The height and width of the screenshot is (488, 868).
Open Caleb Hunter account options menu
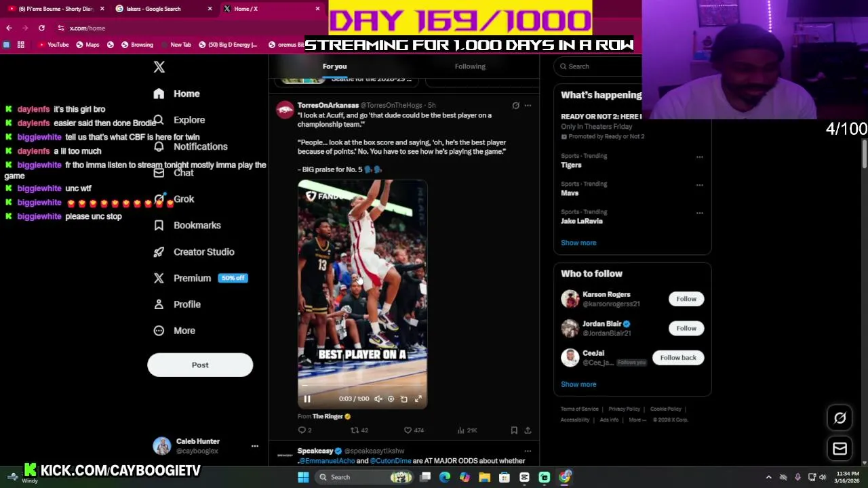click(255, 446)
